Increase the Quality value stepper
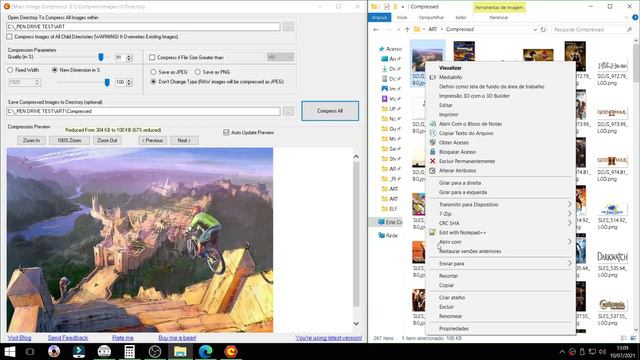640x360 pixels. pos(129,56)
